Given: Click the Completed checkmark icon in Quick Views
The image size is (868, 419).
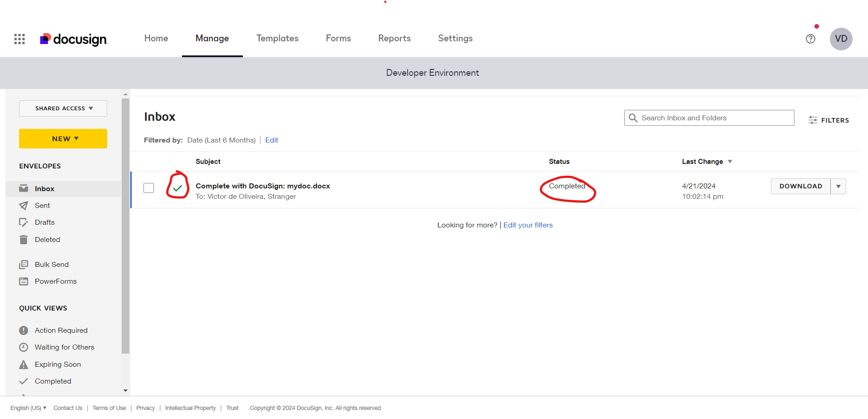Looking at the screenshot, I should pos(24,381).
